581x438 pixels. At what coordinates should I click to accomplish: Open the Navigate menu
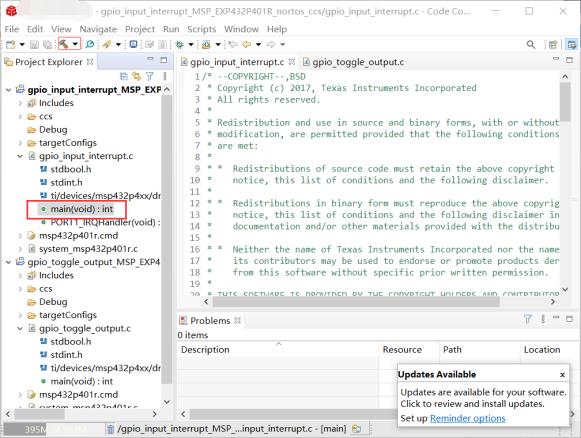tap(98, 29)
